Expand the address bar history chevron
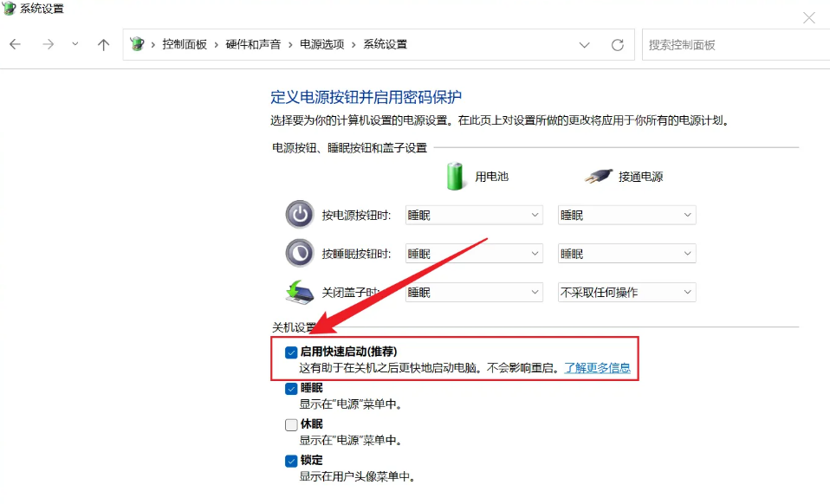The width and height of the screenshot is (830, 504). tap(584, 45)
